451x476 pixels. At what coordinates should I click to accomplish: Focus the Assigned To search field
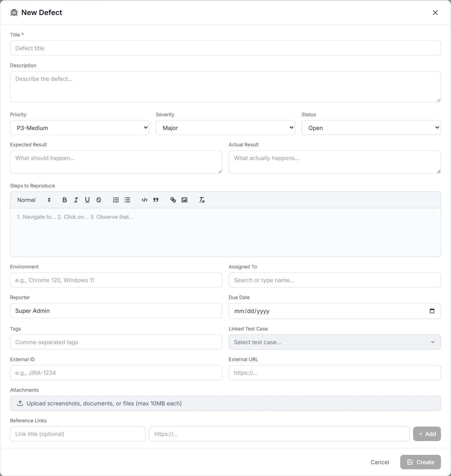pyautogui.click(x=334, y=280)
